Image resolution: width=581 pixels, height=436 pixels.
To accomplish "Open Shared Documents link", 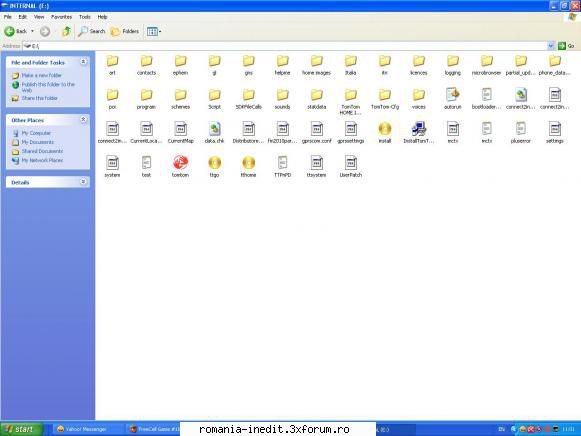I will [x=42, y=151].
